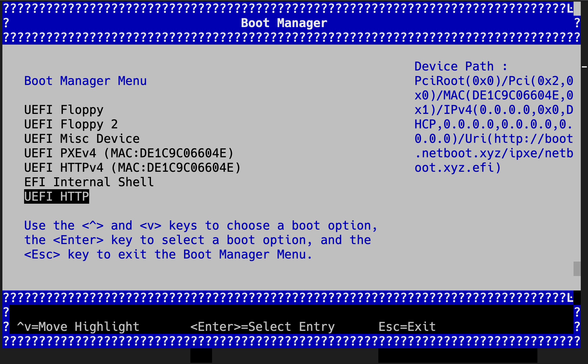Viewport: 588px width, 364px height.
Task: Select the UEFI Floppy 2 boot entry
Action: [x=71, y=124]
